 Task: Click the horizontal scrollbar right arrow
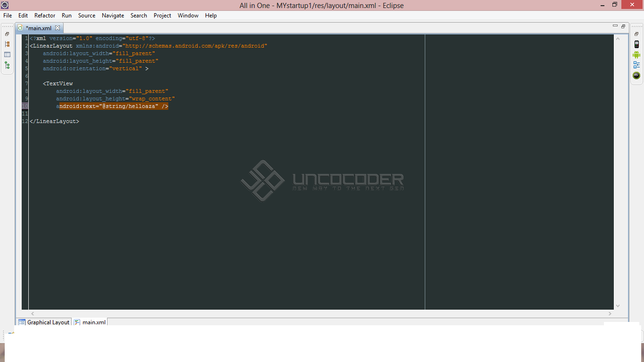[x=610, y=313]
